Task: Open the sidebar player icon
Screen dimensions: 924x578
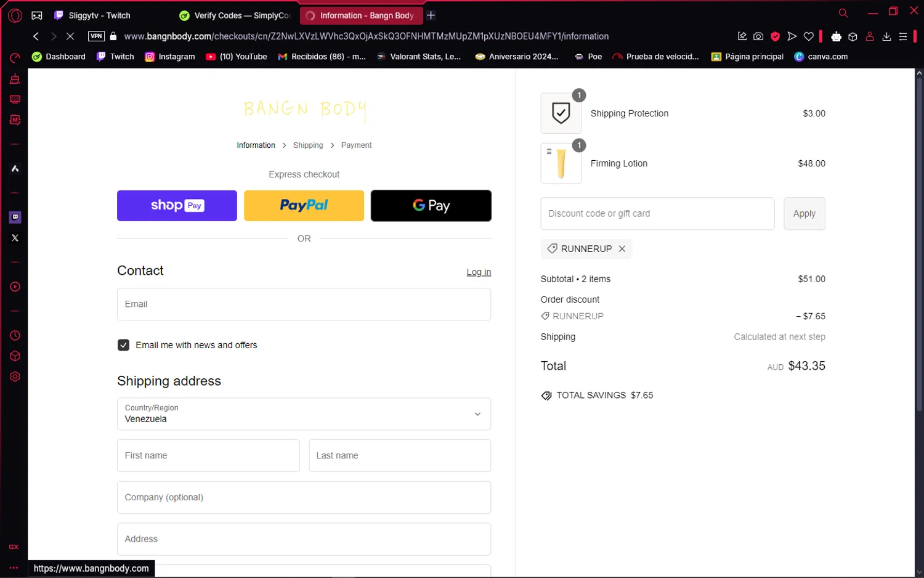Action: [x=15, y=287]
